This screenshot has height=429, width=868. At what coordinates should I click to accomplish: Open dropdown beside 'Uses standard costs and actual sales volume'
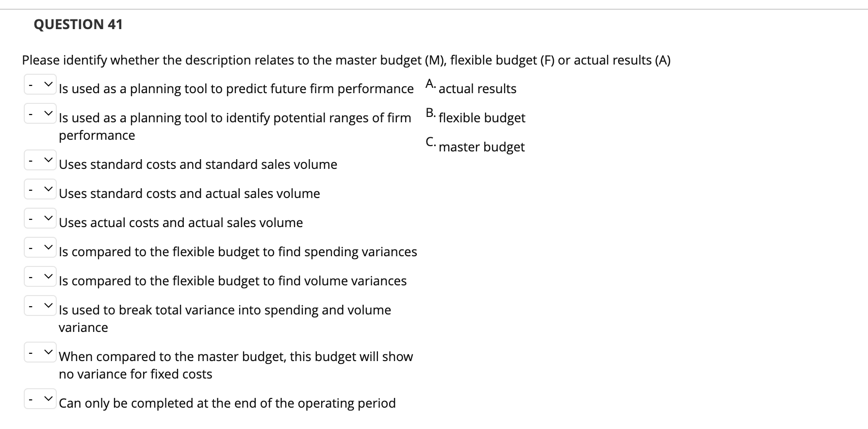(x=40, y=189)
